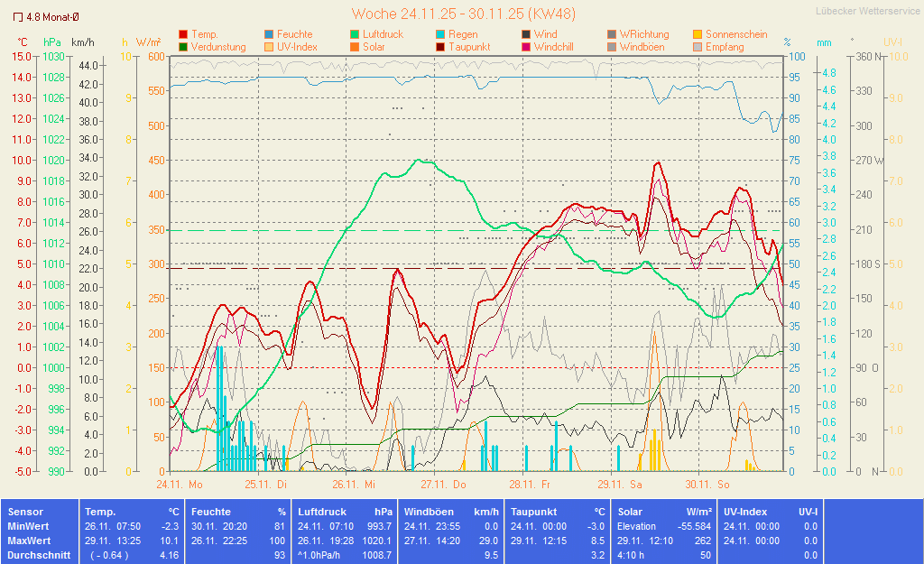Select the orange Solar legend marker
The image size is (924, 564).
click(x=355, y=47)
